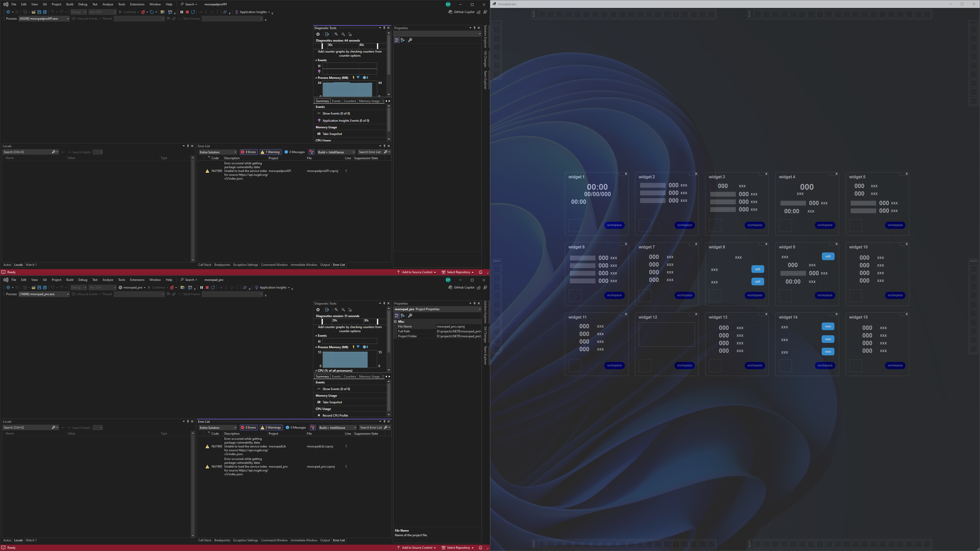This screenshot has width=980, height=551.
Task: Click the top progress bar on widget 2
Action: (x=653, y=185)
